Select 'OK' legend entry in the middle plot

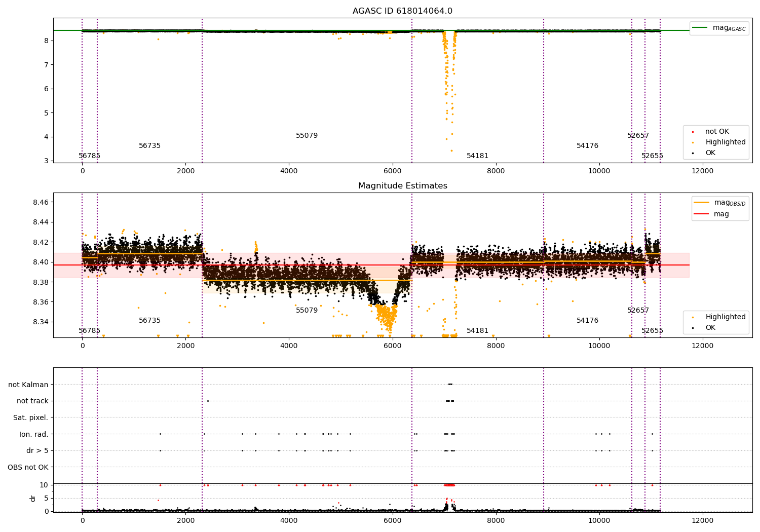coord(710,328)
